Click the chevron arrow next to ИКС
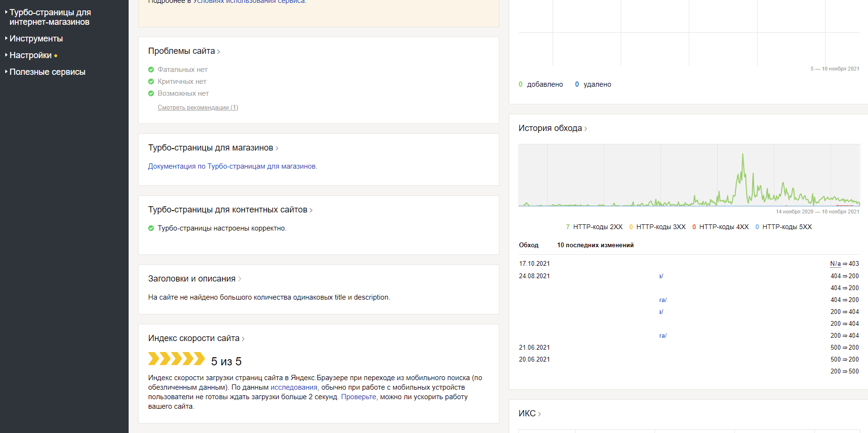The image size is (868, 433). (x=539, y=414)
